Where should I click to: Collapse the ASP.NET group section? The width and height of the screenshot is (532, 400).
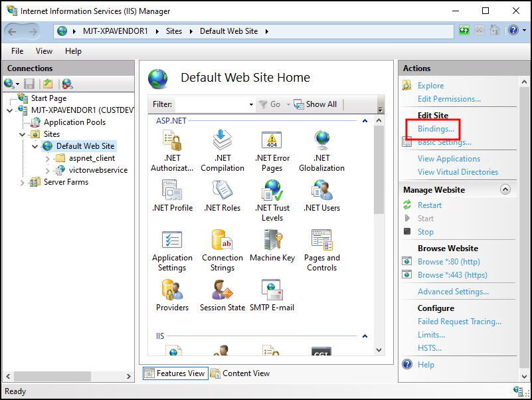click(x=363, y=120)
